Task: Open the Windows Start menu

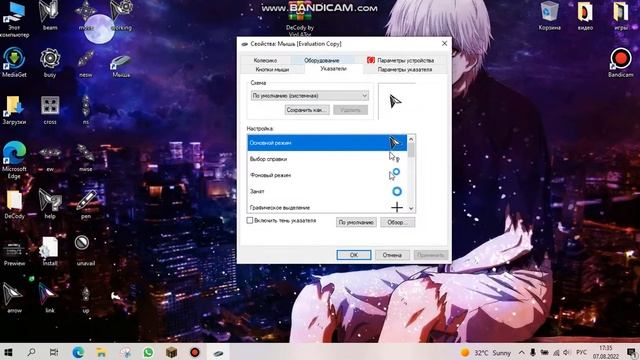Action: [8, 352]
